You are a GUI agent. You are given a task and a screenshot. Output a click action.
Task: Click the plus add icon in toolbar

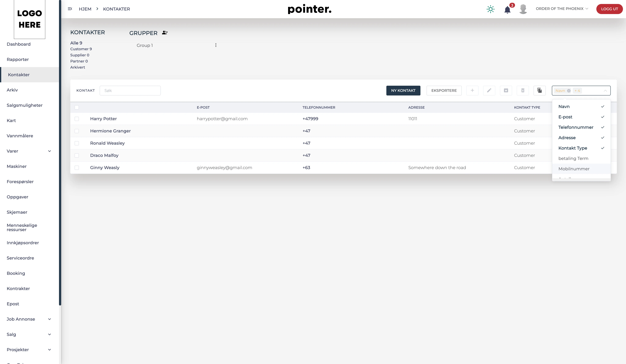(x=472, y=90)
